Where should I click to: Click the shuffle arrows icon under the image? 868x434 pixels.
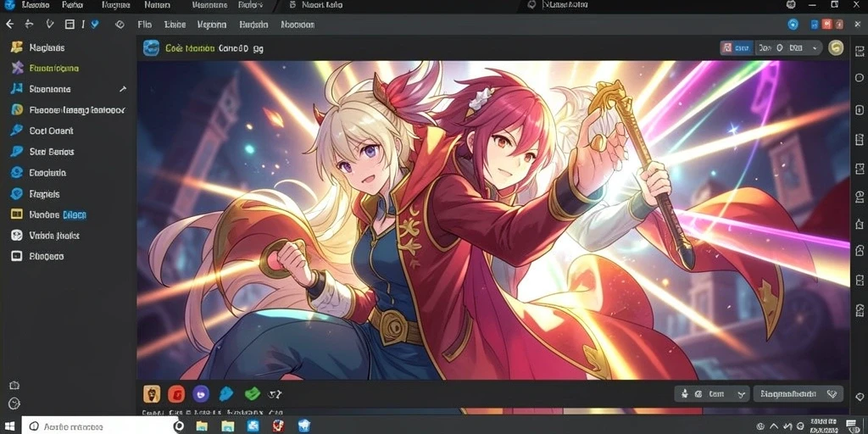point(275,394)
